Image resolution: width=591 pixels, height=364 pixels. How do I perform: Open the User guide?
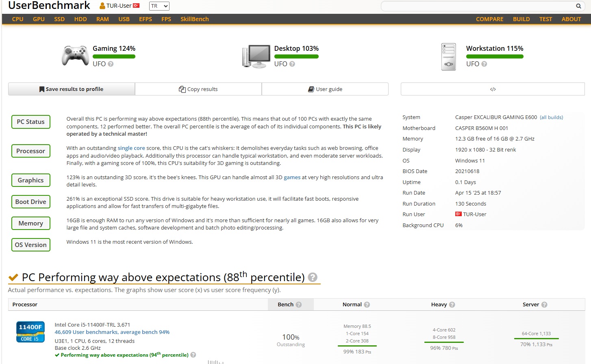325,89
